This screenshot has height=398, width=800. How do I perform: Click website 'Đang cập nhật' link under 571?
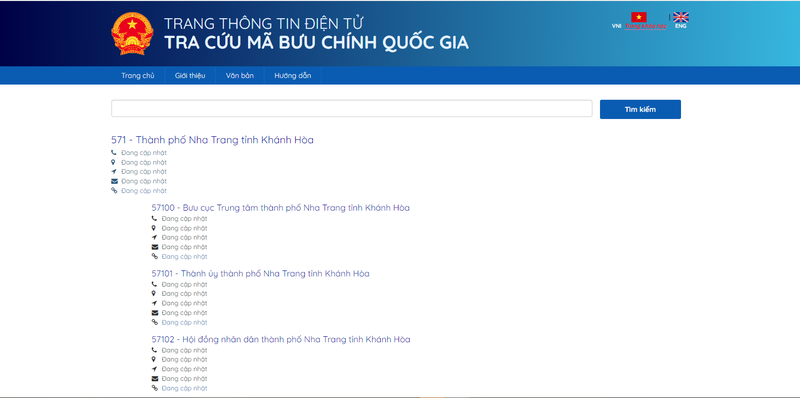(144, 191)
